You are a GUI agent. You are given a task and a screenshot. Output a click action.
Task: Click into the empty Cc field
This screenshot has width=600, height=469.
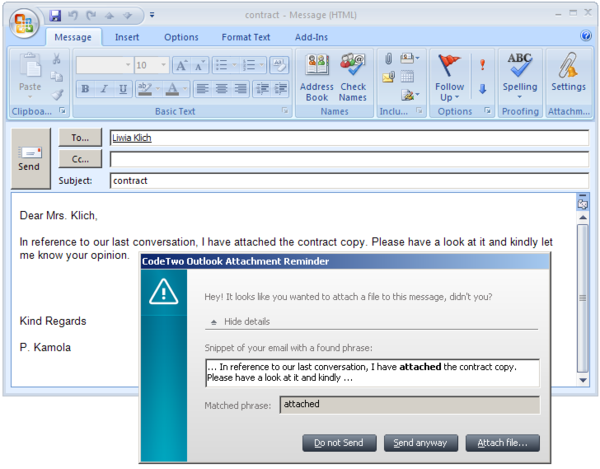tap(349, 160)
